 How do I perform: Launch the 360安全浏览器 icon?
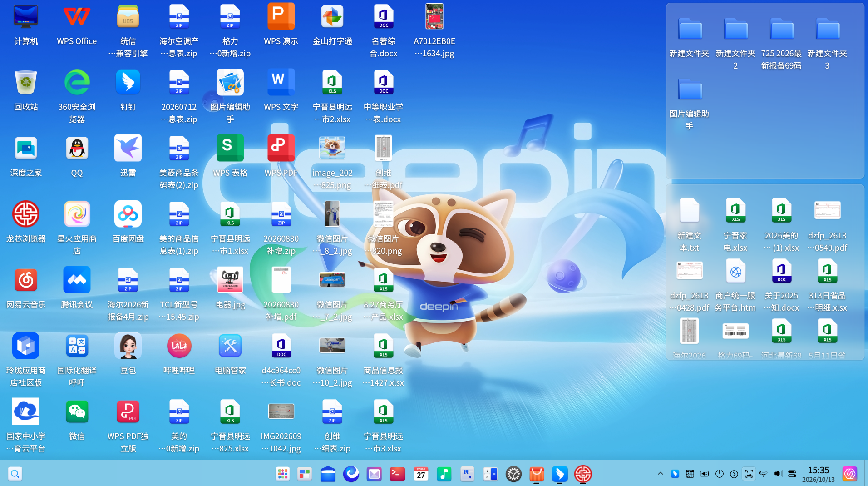pyautogui.click(x=77, y=83)
